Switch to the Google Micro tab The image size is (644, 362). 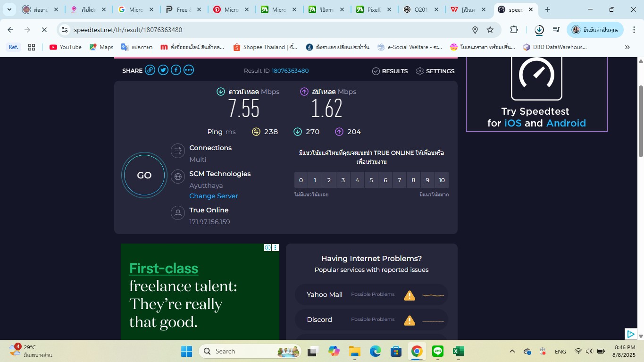(135, 9)
